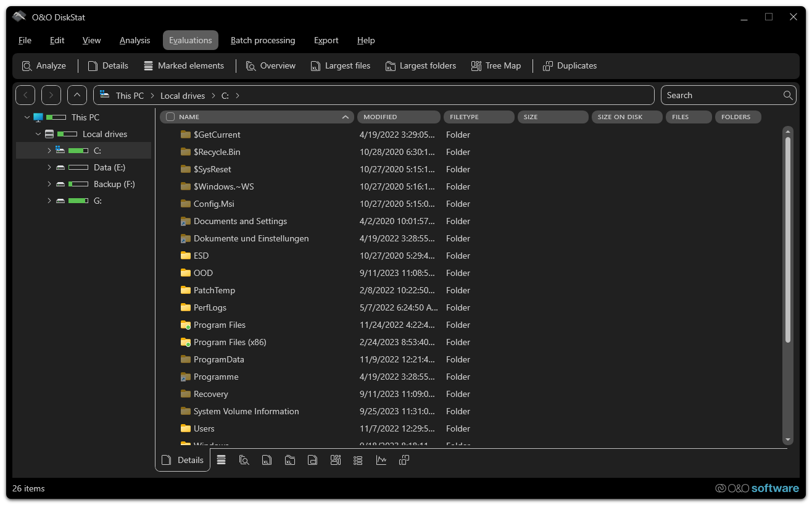Click the folder icon of the Users row

point(185,428)
